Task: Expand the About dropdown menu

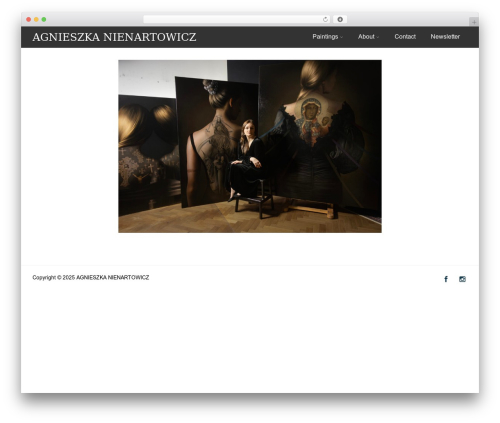Action: tap(368, 37)
